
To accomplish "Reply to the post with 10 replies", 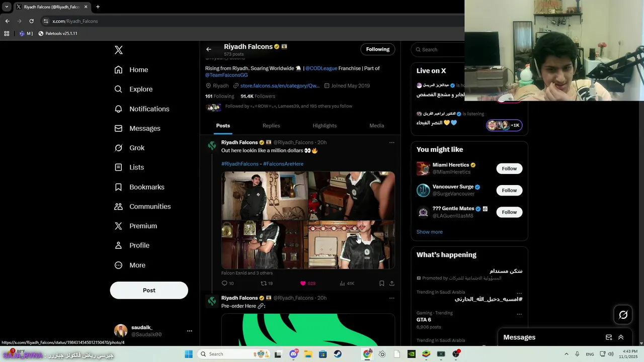I will click(x=227, y=284).
